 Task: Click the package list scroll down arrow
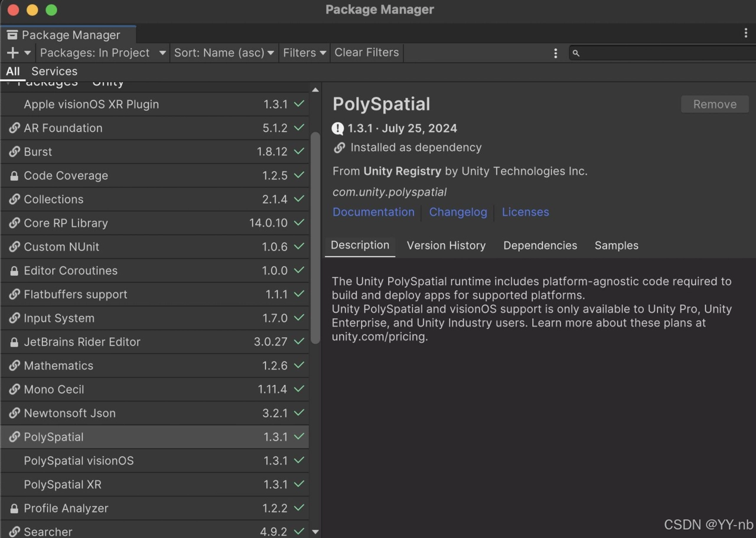[315, 532]
